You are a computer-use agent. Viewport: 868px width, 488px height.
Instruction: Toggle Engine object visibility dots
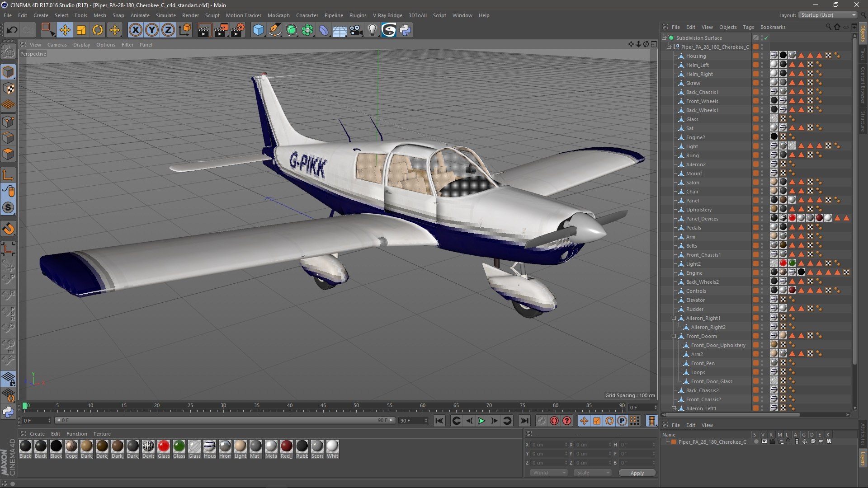coord(762,273)
